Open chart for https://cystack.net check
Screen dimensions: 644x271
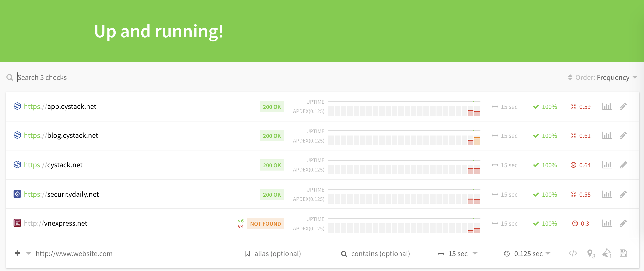[x=607, y=165]
